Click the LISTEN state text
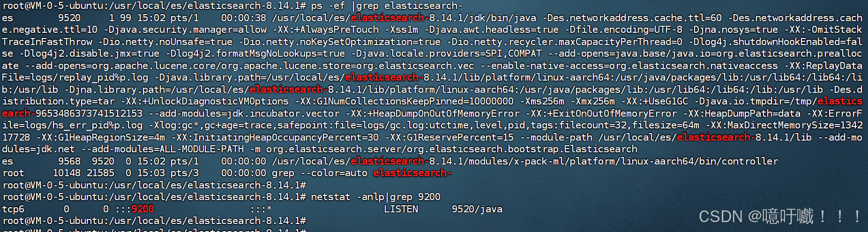Image resolution: width=868 pixels, height=232 pixels. click(401, 209)
